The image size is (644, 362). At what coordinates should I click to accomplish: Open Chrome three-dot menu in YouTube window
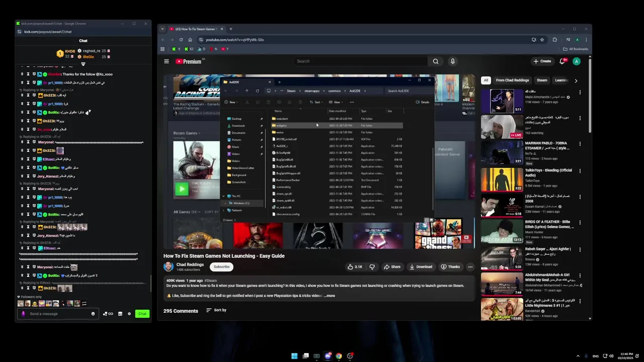[x=586, y=40]
